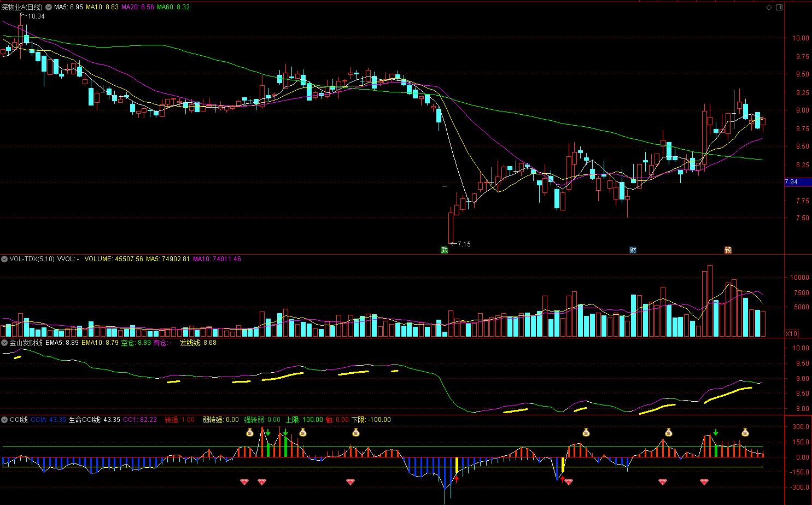Click the 强转弱: 0.00 label
The width and height of the screenshot is (812, 505).
pyautogui.click(x=262, y=420)
